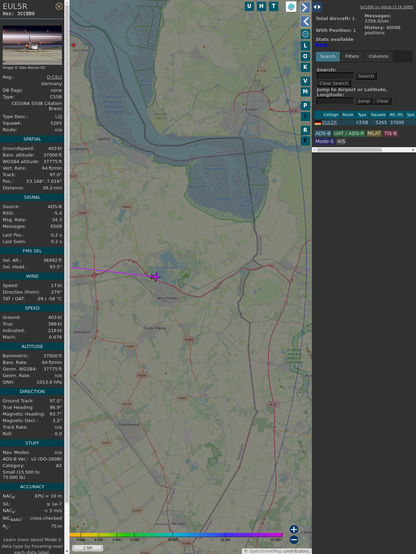Collapse the SPEED section header
Image resolution: width=416 pixels, height=554 pixels.
[32, 308]
